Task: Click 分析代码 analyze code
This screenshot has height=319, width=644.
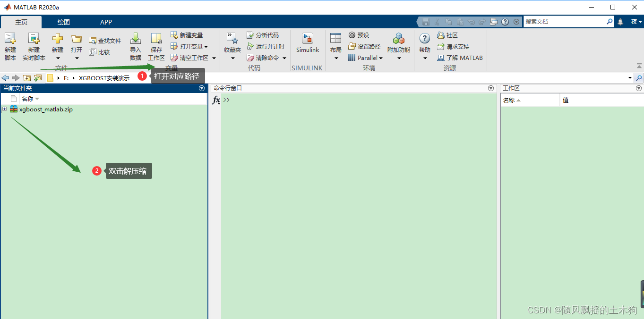Action: point(263,35)
